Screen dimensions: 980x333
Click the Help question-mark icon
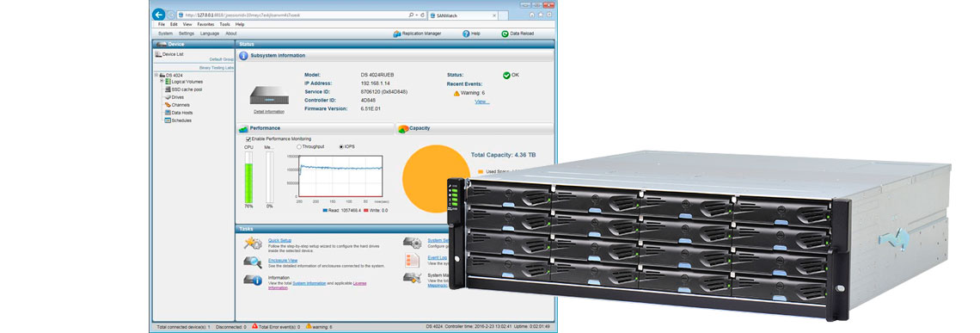[x=466, y=34]
